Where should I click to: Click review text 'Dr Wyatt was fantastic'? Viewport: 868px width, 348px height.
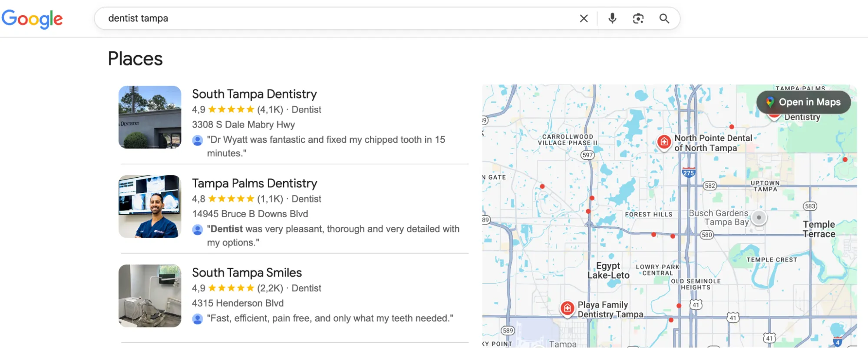[x=326, y=146]
